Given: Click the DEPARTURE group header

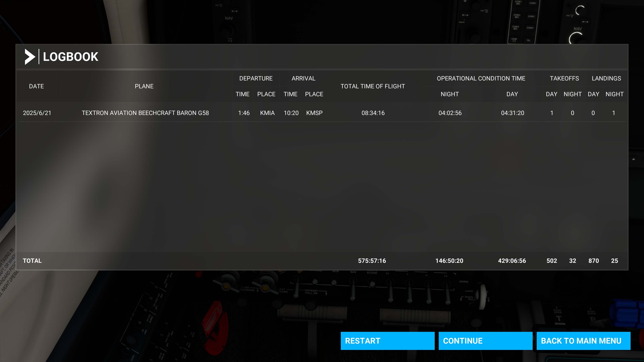Looking at the screenshot, I should (x=256, y=78).
